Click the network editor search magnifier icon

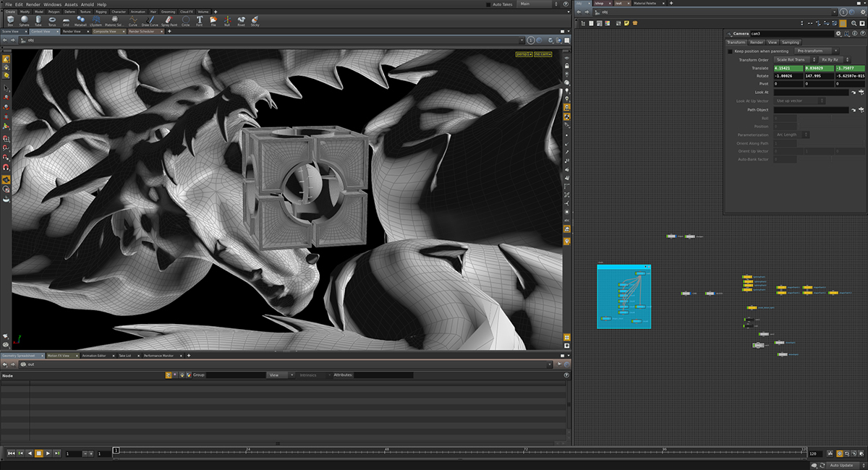(x=854, y=23)
